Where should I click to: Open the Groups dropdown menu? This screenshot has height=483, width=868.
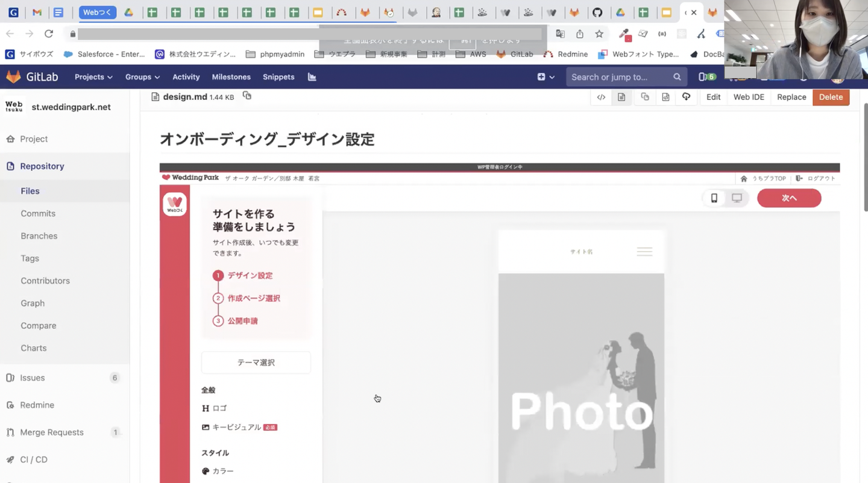142,77
